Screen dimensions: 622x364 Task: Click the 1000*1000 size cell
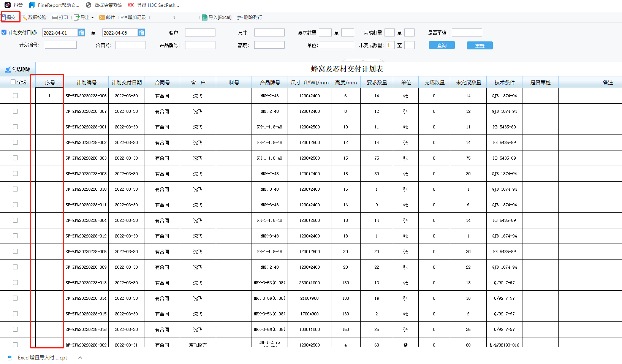tap(310, 329)
